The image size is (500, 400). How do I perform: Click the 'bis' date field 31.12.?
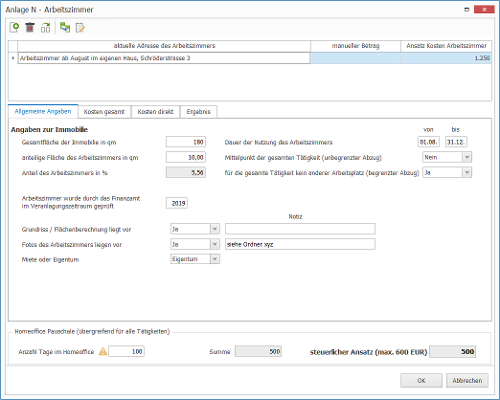tap(456, 142)
